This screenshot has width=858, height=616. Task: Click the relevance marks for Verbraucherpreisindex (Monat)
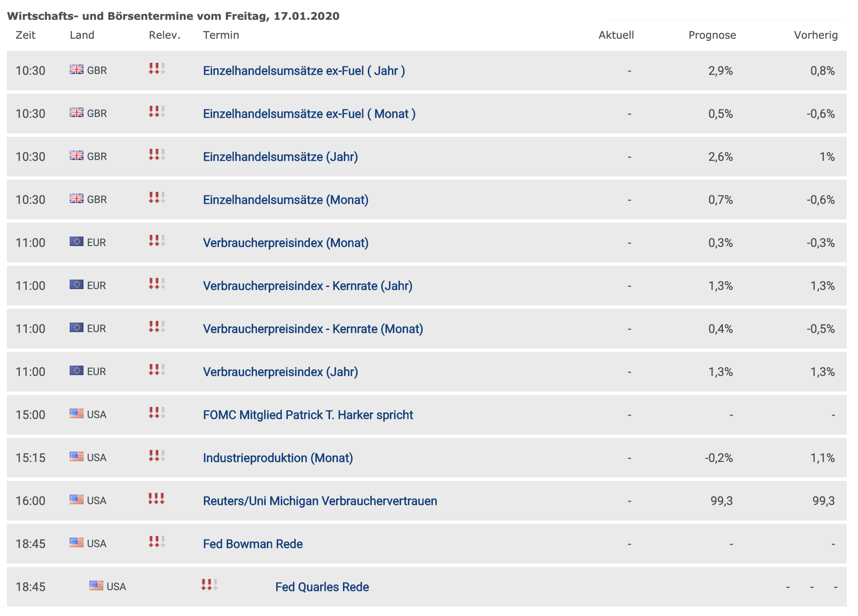tap(157, 240)
